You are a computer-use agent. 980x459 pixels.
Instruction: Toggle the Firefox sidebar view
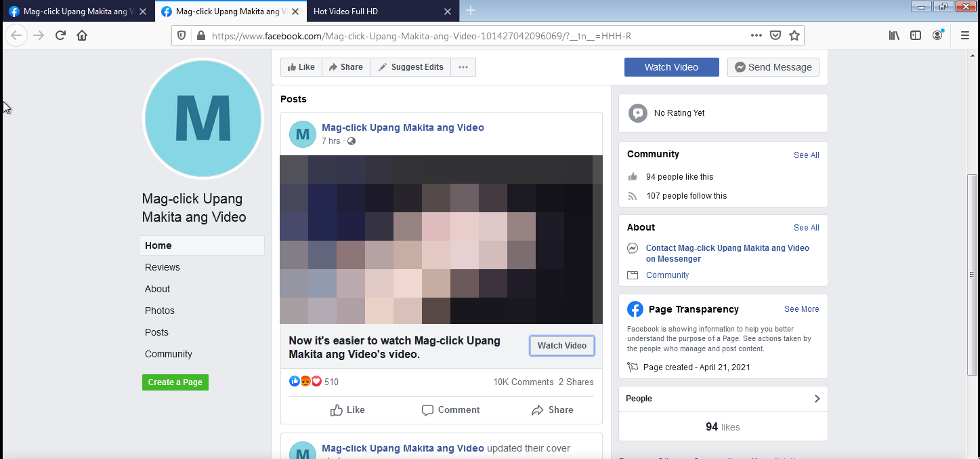coord(916,35)
